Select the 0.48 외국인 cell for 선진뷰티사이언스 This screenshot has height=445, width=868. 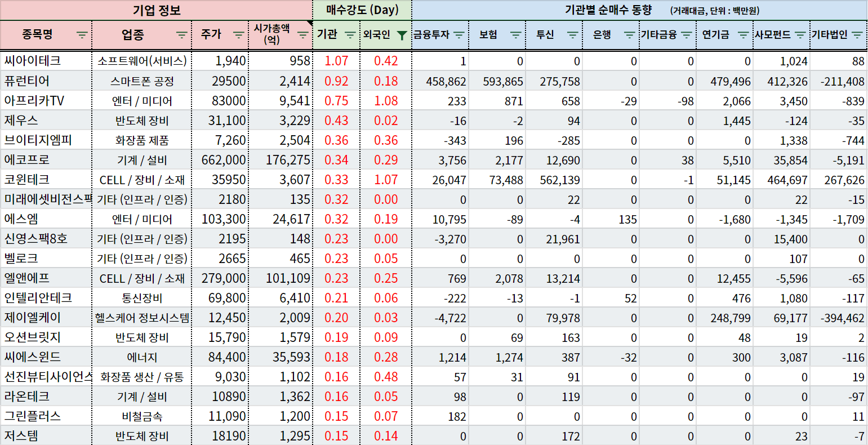pyautogui.click(x=385, y=376)
